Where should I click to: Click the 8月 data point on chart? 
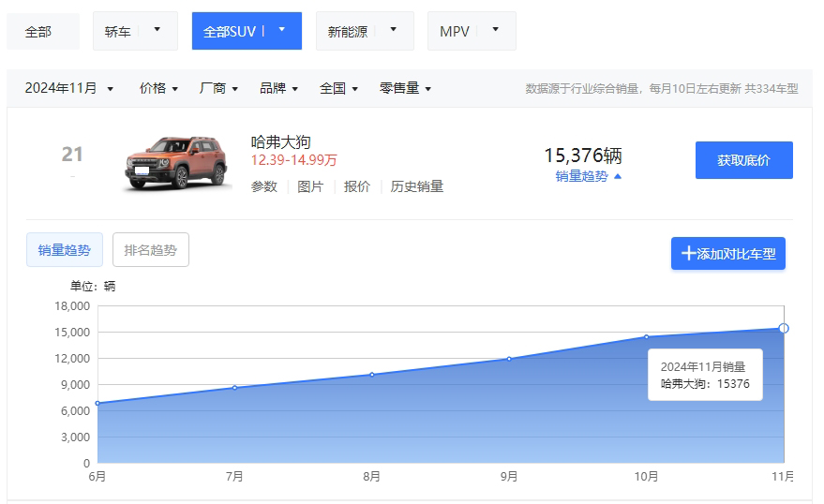(372, 375)
